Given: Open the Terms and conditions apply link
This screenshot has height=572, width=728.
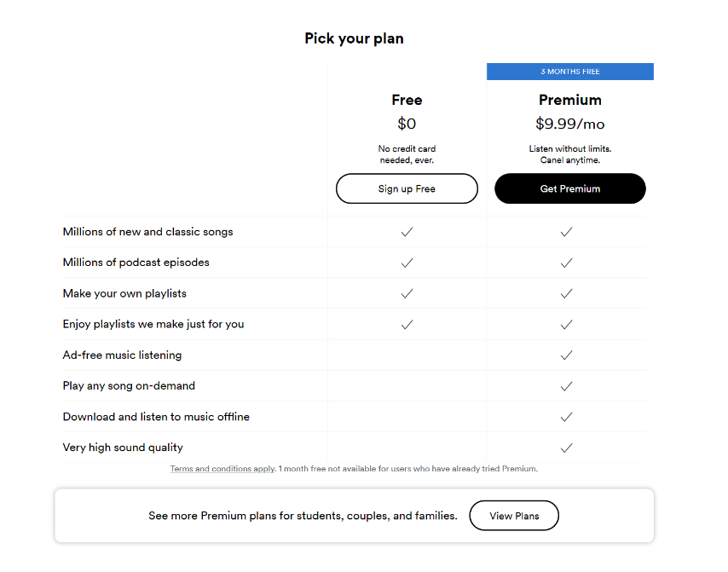Looking at the screenshot, I should point(222,469).
